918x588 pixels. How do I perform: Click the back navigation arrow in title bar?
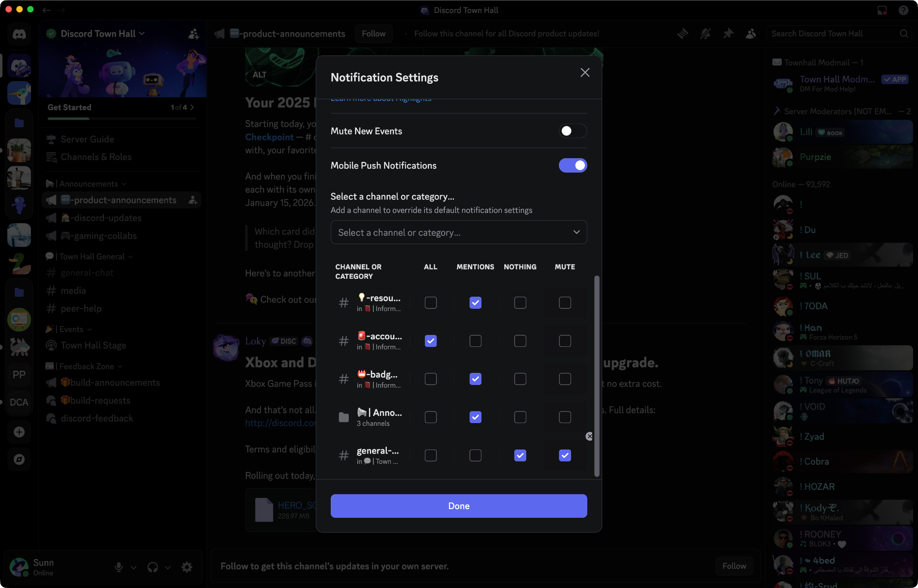47,10
